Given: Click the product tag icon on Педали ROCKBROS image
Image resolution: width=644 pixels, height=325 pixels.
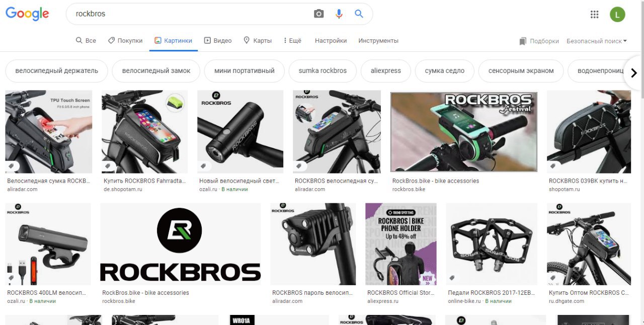Looking at the screenshot, I should pyautogui.click(x=452, y=278).
